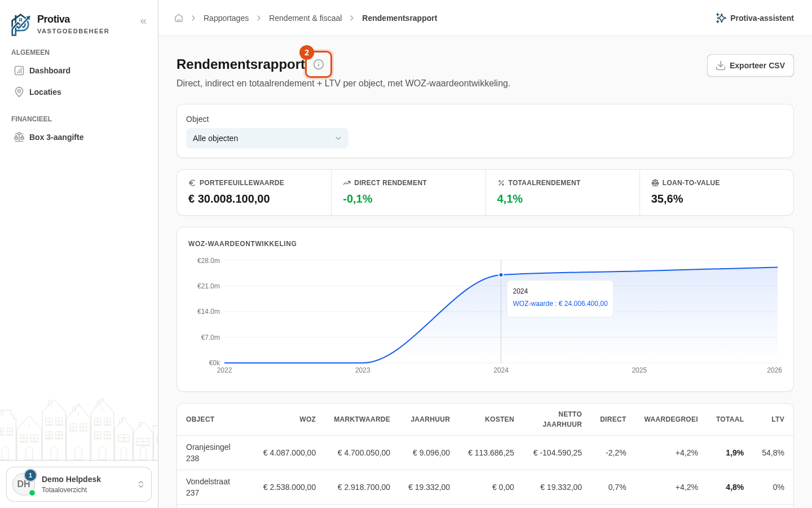
Task: Click the TOTAAL column header
Action: coord(730,419)
